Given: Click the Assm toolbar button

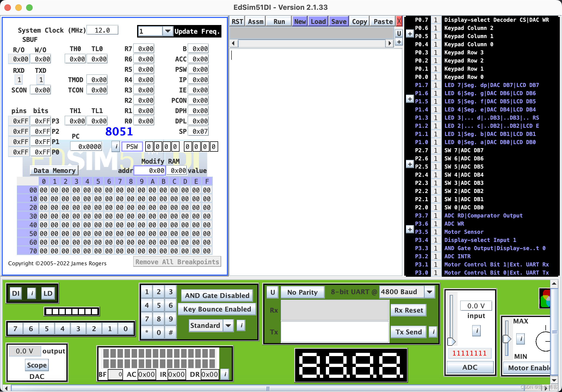Looking at the screenshot, I should (255, 21).
